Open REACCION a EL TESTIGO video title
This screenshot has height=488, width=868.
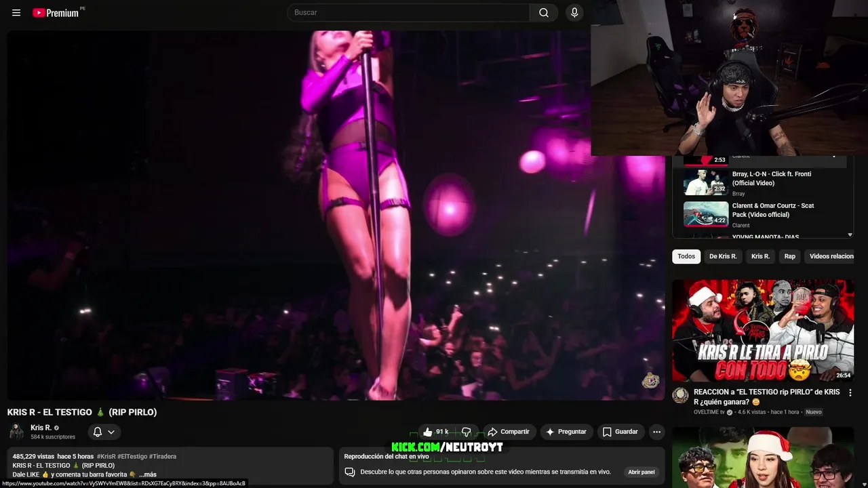pyautogui.click(x=767, y=396)
